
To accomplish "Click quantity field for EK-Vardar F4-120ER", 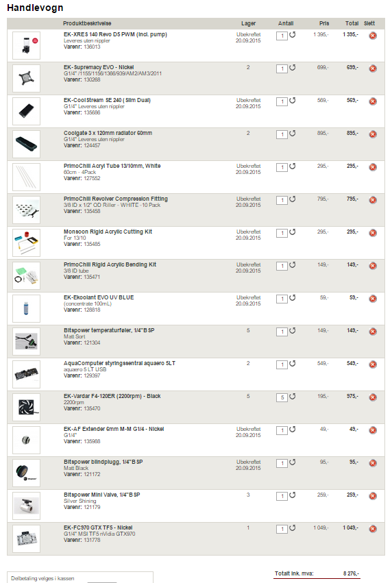I will [x=282, y=397].
